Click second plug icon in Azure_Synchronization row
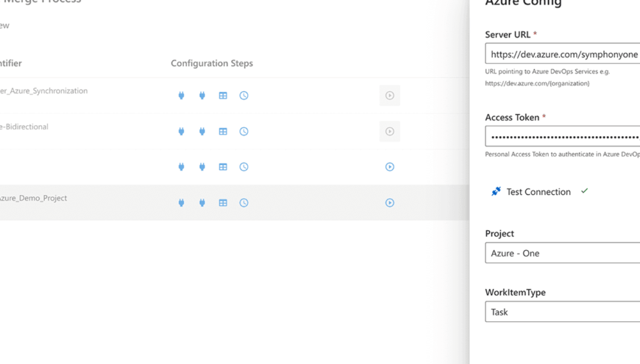The width and height of the screenshot is (640, 364). [202, 96]
